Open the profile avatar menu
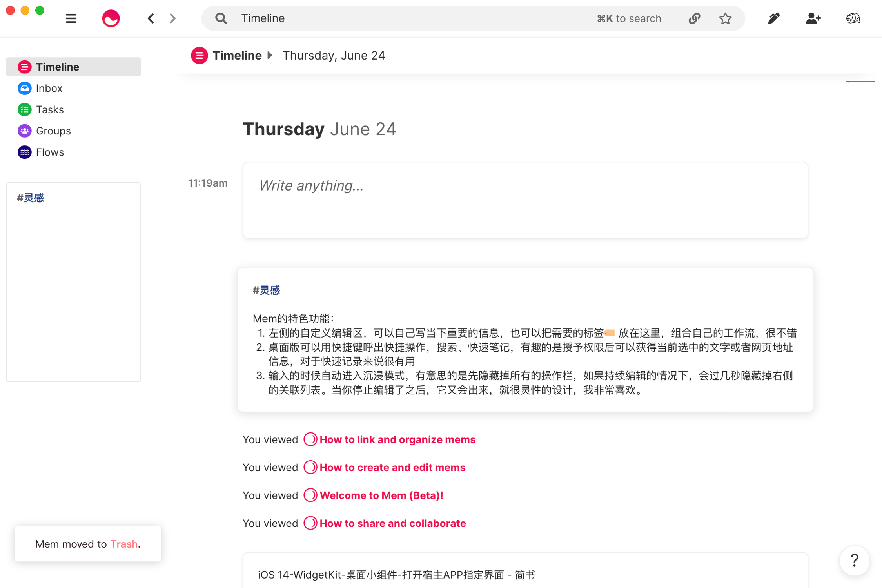 (x=853, y=18)
